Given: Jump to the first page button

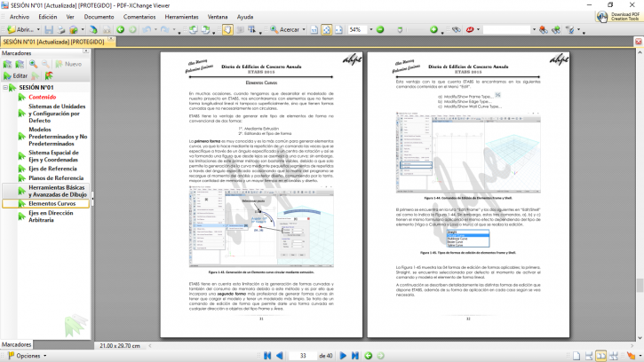Looking at the screenshot, I should (266, 355).
